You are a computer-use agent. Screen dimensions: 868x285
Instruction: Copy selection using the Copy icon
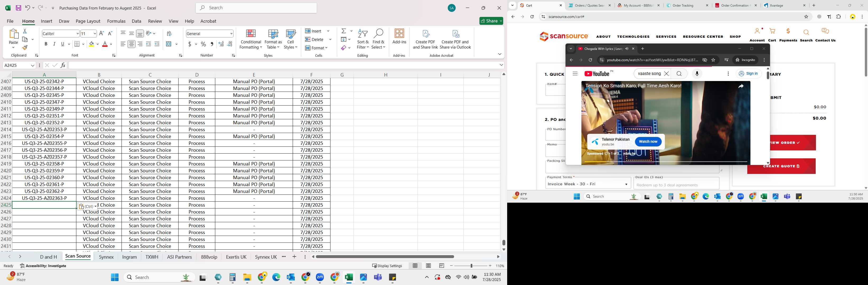click(25, 39)
